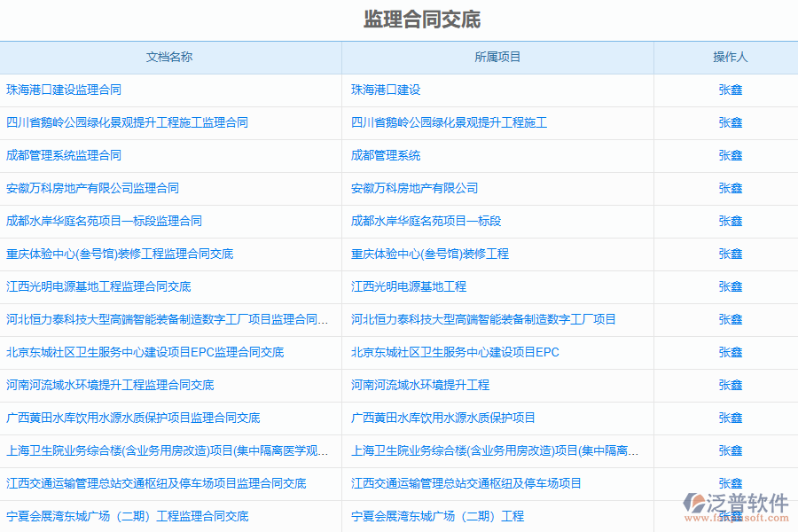
Task: Click the 所属项目 column header
Action: point(497,57)
